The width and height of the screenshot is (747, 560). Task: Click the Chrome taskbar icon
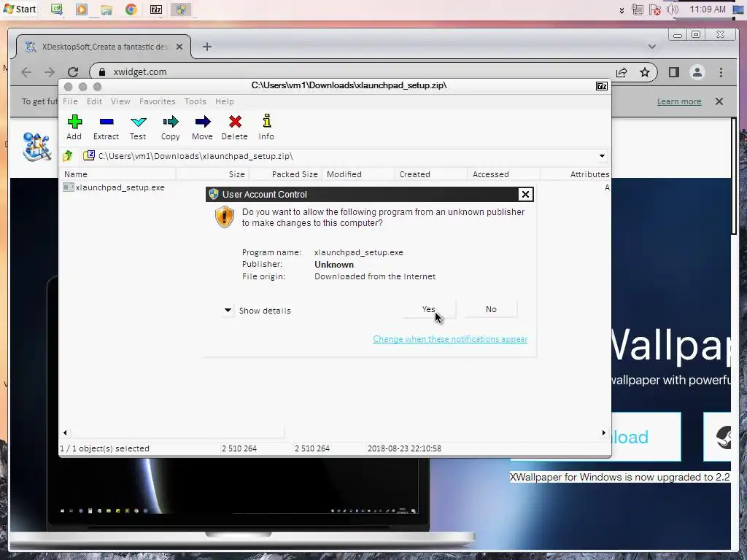coord(131,9)
